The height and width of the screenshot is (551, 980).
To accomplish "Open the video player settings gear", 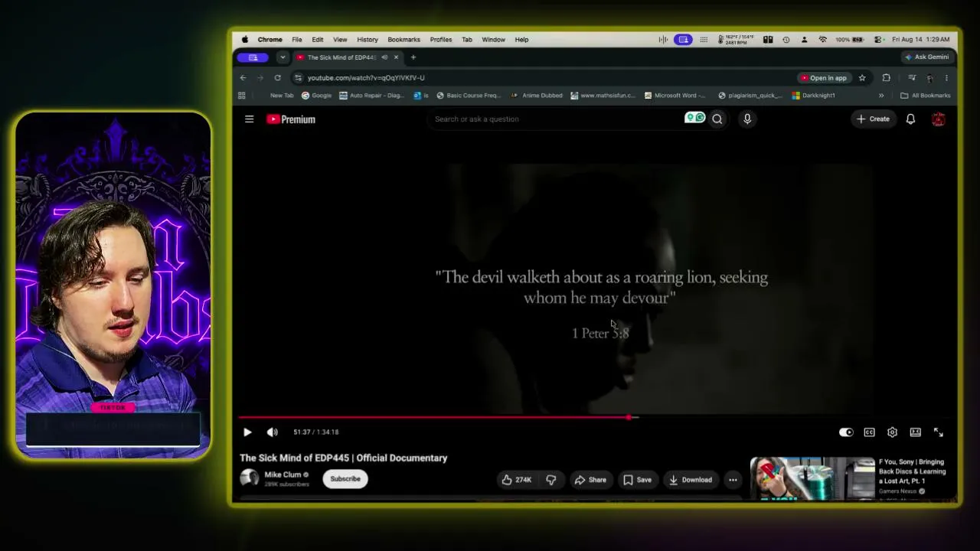I will [x=892, y=432].
